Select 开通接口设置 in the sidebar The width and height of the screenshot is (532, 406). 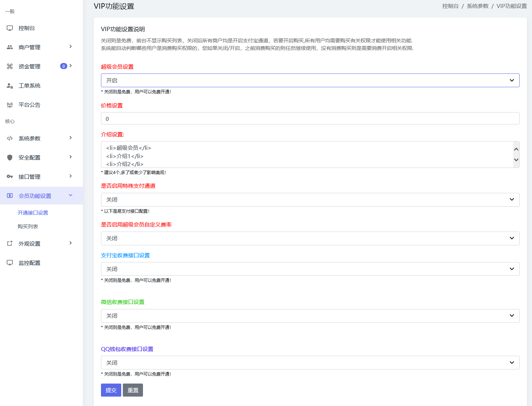(x=33, y=212)
